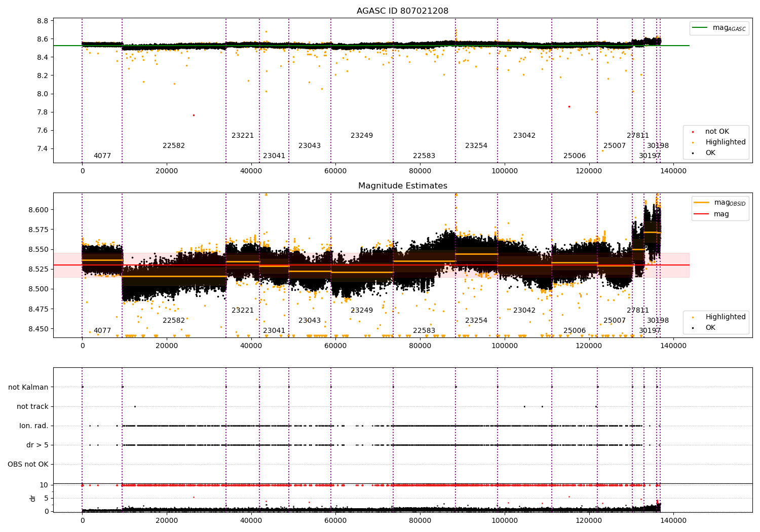Click obsid label 4077 in the top plot

102,156
